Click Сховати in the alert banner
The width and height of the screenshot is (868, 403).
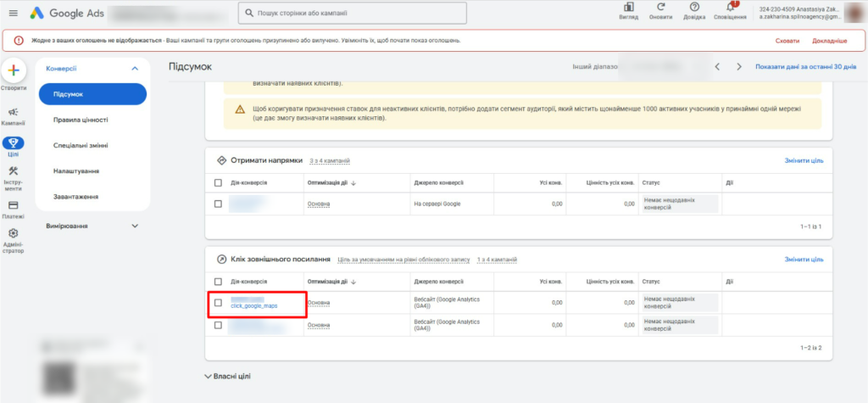pos(787,41)
